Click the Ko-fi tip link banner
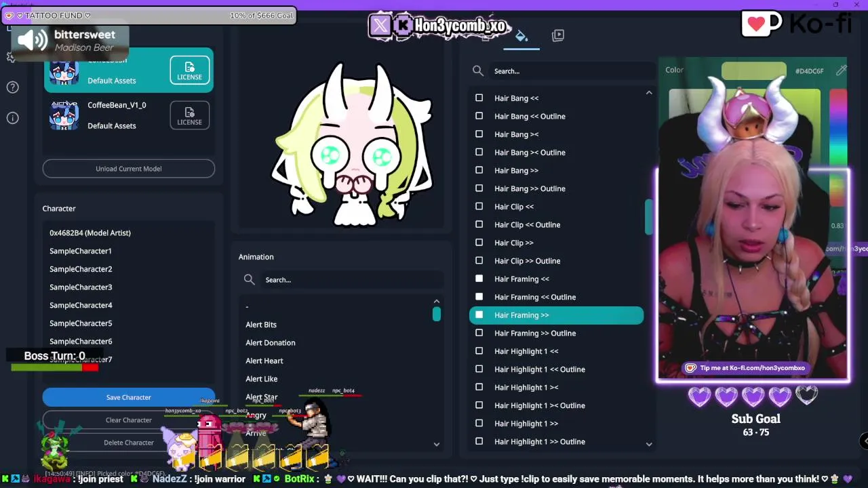868x488 pixels. click(x=746, y=368)
